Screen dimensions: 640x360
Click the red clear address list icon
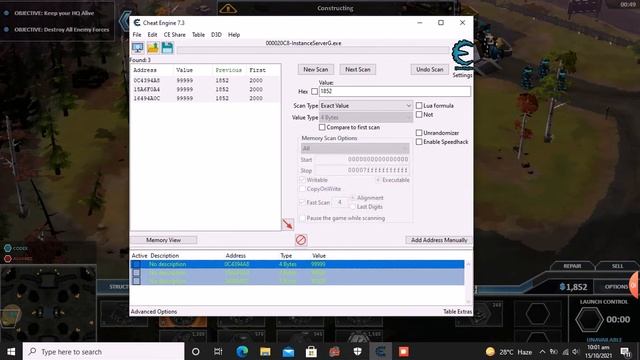coord(301,240)
